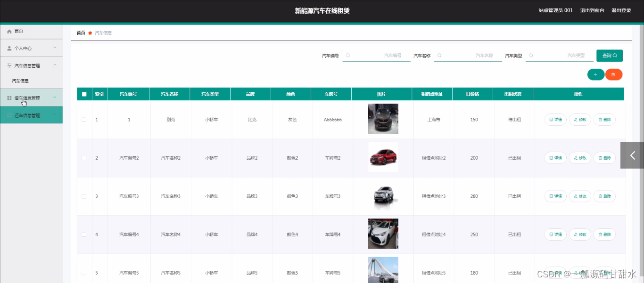Click the settings icon beside 汽车信息管理
The image size is (644, 283).
(9, 65)
